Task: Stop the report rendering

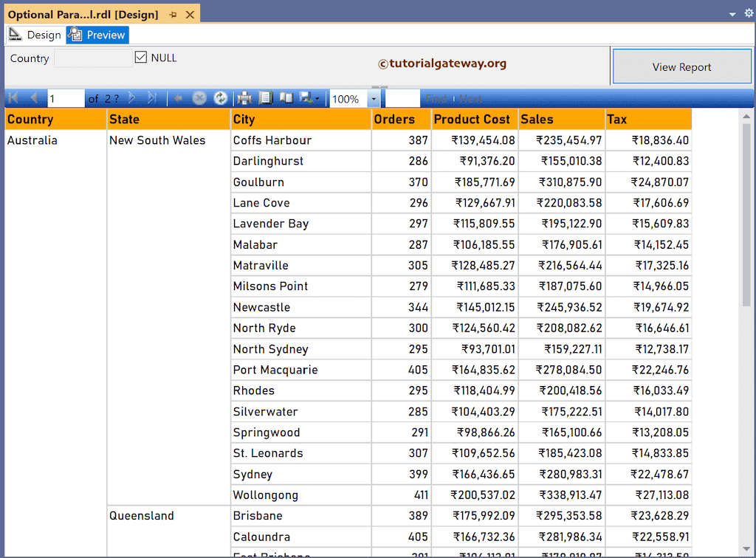Action: click(198, 98)
